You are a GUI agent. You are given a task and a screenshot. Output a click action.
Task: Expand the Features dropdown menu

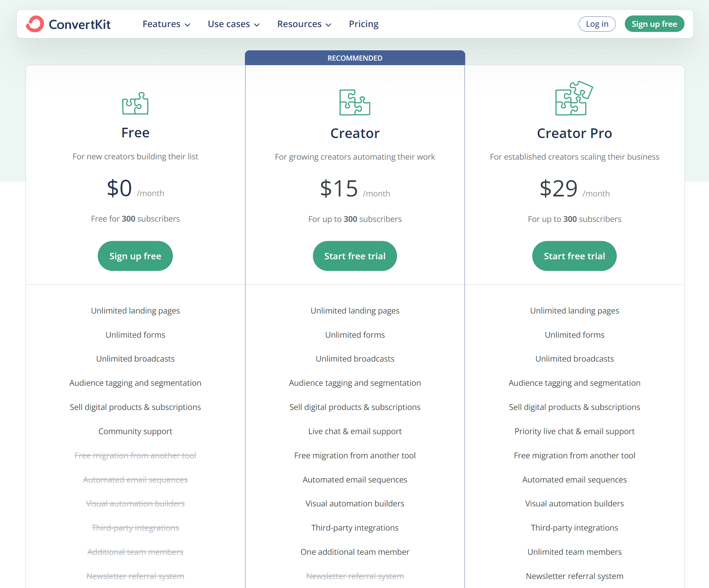pos(166,24)
